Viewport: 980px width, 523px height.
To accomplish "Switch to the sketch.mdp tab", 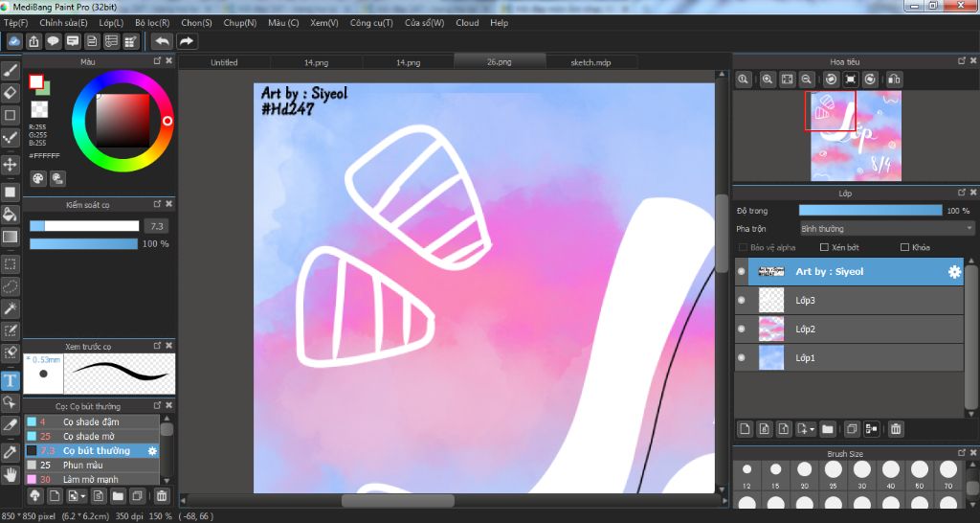I will [x=590, y=62].
